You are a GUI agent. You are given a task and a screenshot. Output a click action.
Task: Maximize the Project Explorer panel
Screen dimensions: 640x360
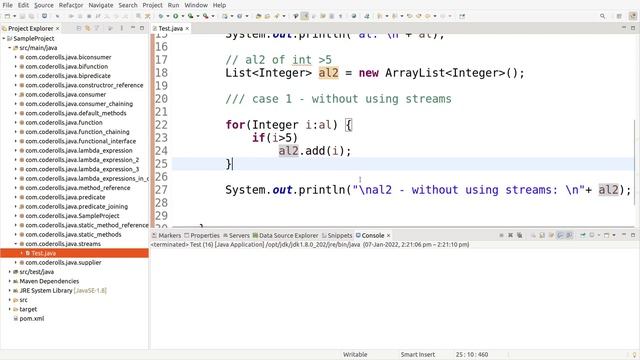point(142,28)
